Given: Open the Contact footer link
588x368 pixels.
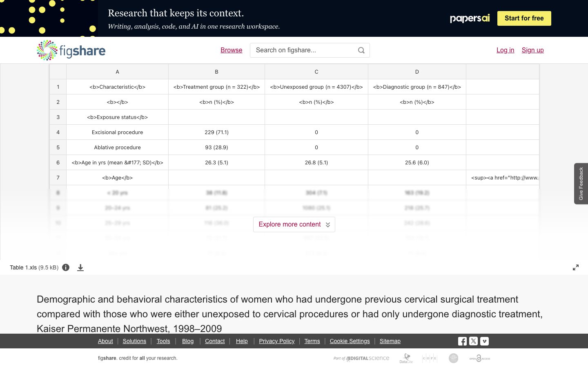Looking at the screenshot, I should pos(215,341).
